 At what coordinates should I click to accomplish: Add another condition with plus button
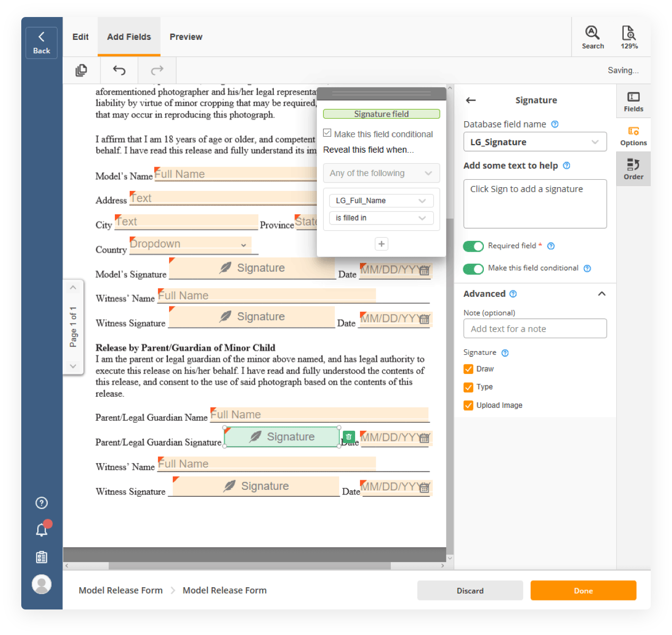[381, 244]
